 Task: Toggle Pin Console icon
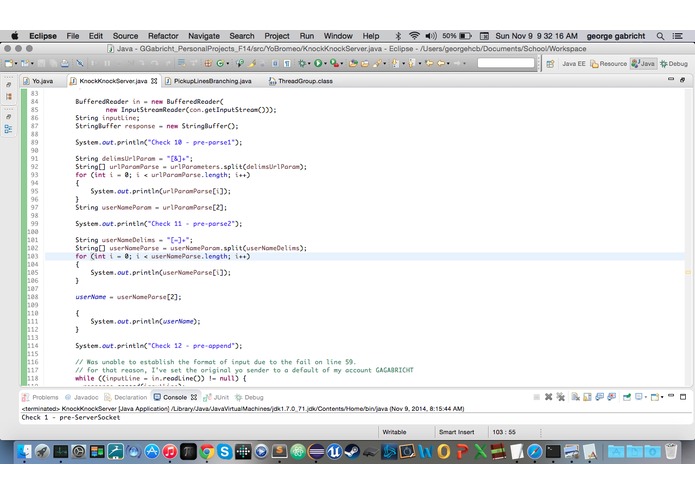pyautogui.click(x=627, y=397)
